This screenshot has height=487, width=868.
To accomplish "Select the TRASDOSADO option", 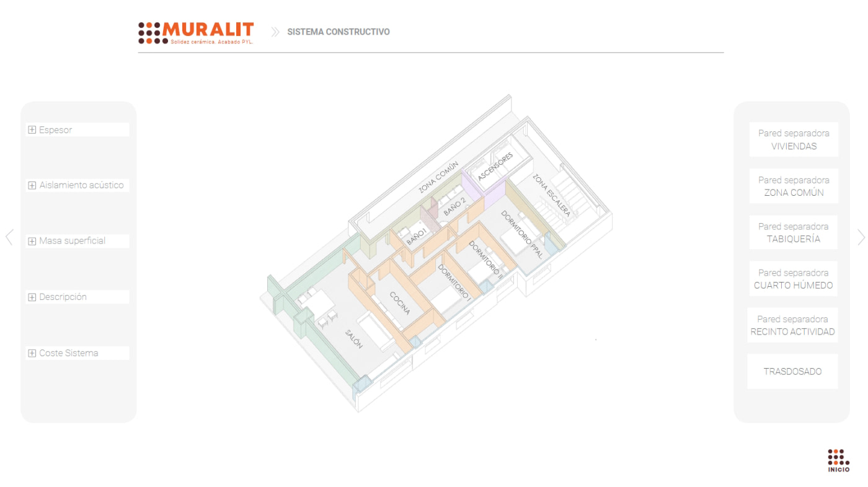I will [x=792, y=372].
